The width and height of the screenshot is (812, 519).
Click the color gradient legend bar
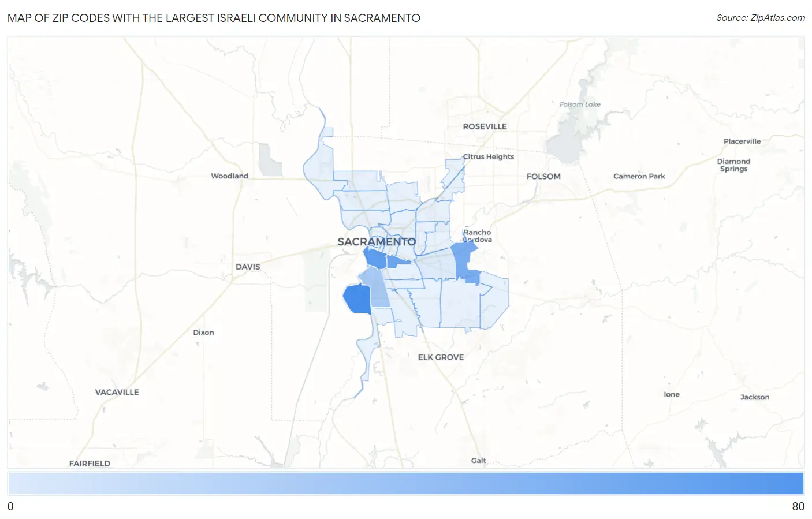tap(405, 484)
